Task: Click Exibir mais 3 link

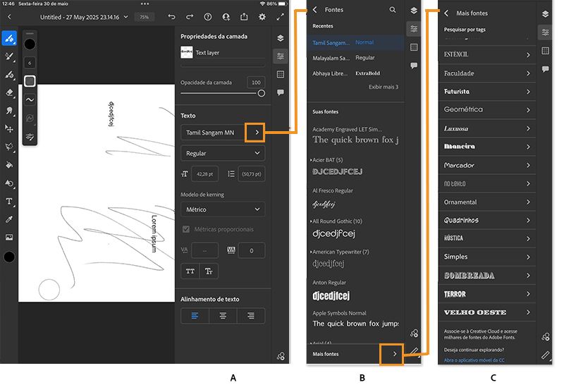Action: tap(384, 87)
